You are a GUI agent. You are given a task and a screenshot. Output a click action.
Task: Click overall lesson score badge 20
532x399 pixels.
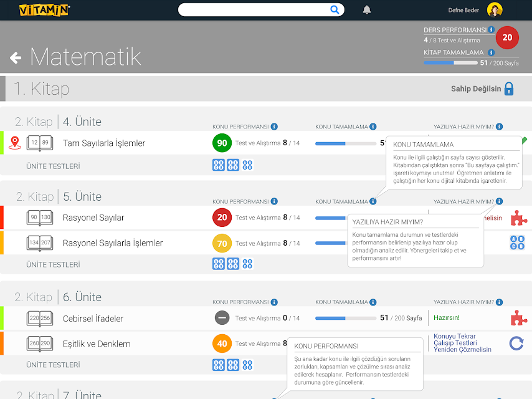507,37
